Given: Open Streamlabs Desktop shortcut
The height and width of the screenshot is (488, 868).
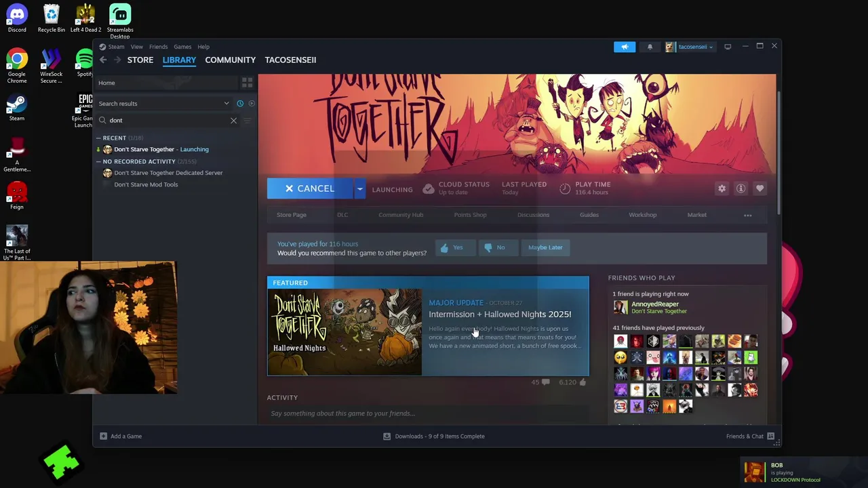Looking at the screenshot, I should click(120, 21).
